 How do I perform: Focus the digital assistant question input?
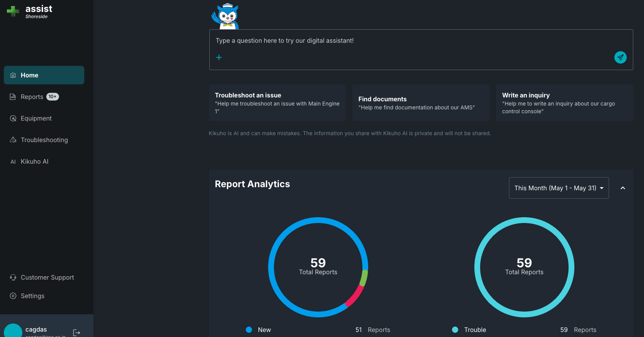coord(421,41)
